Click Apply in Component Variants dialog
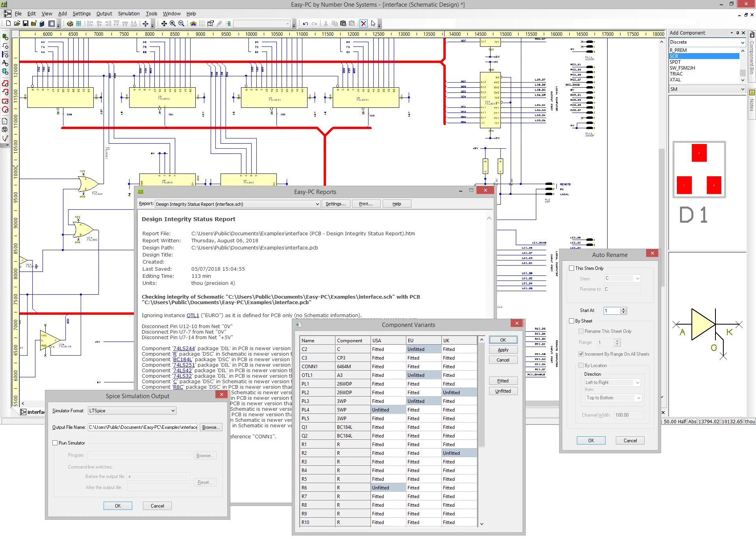 tap(503, 349)
